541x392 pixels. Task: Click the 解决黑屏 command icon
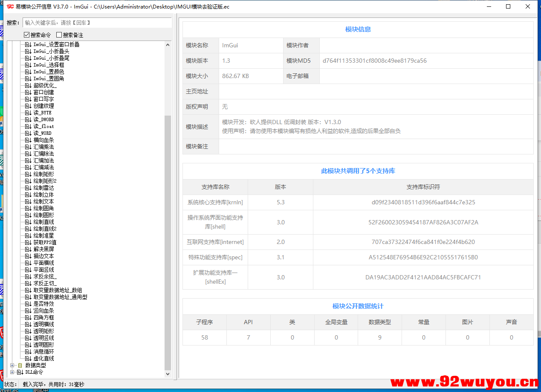pyautogui.click(x=26, y=249)
